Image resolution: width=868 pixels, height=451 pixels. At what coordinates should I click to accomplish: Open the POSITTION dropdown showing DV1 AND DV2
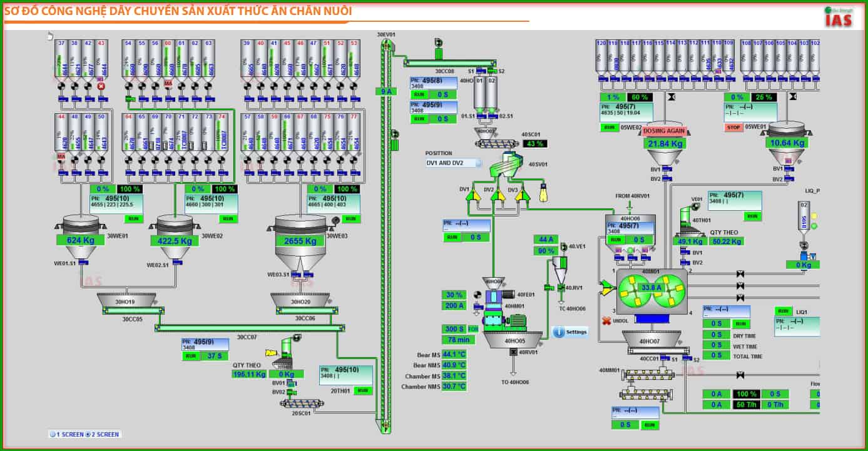(454, 163)
